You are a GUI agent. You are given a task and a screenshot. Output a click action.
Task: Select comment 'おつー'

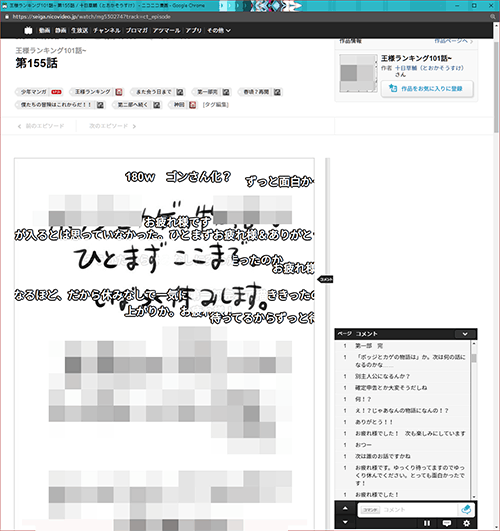point(403,445)
